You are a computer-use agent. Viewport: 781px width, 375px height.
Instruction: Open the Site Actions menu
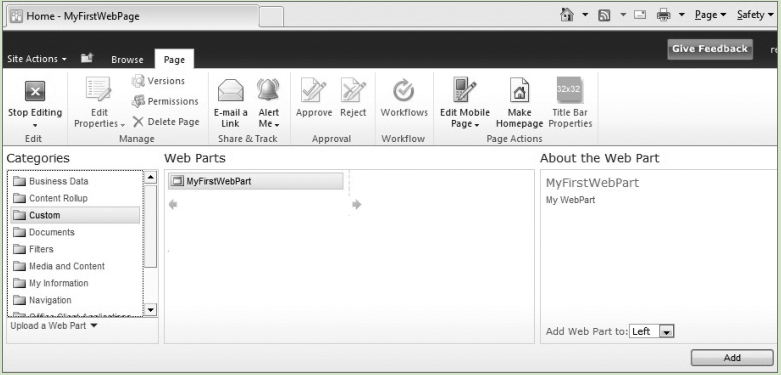37,59
